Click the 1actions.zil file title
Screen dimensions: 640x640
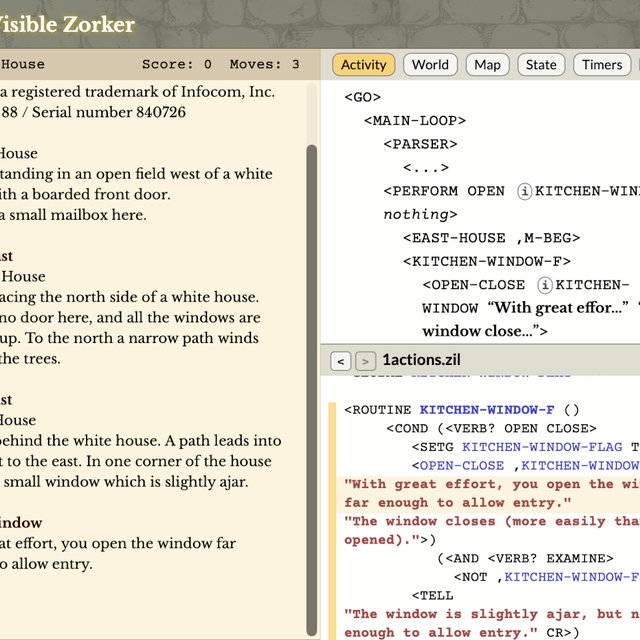point(421,360)
